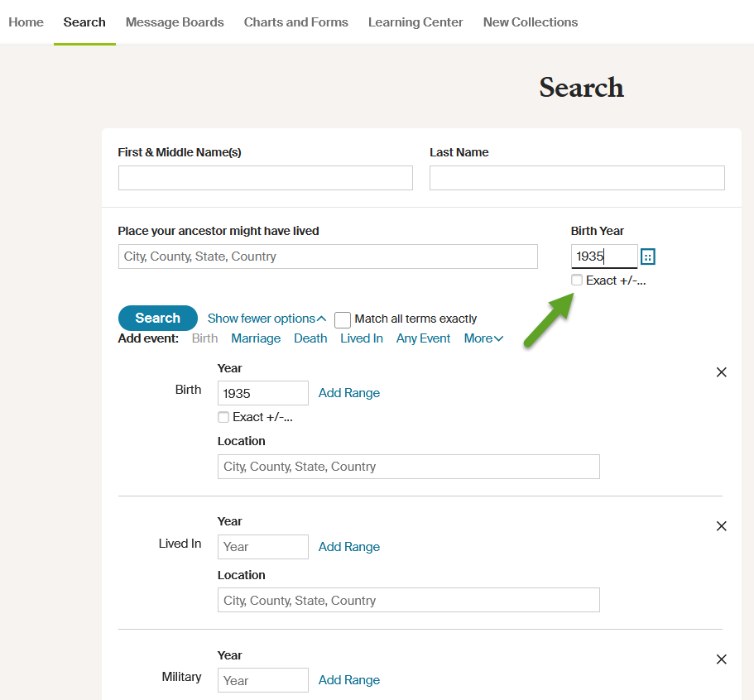The image size is (754, 700).
Task: Add Range for the Birth year
Action: 349,393
